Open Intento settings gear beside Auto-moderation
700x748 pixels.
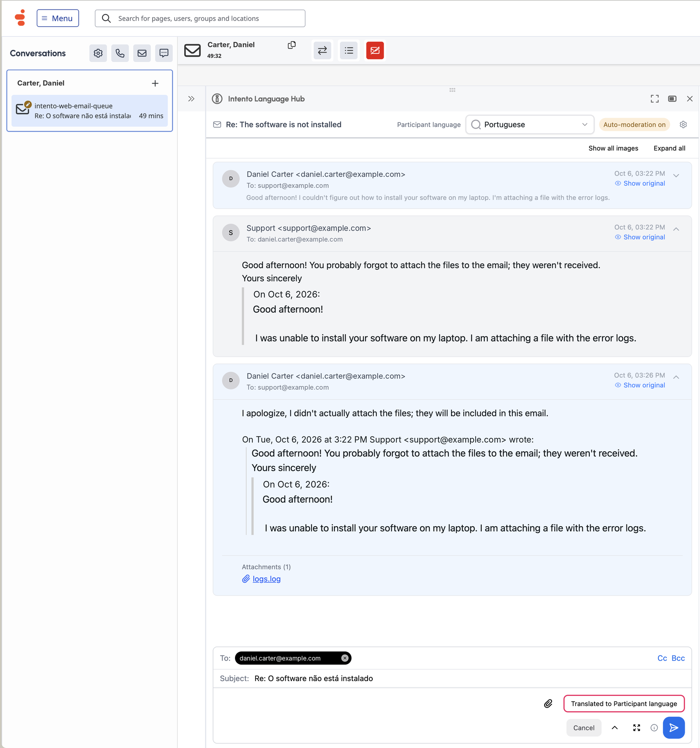coord(683,125)
